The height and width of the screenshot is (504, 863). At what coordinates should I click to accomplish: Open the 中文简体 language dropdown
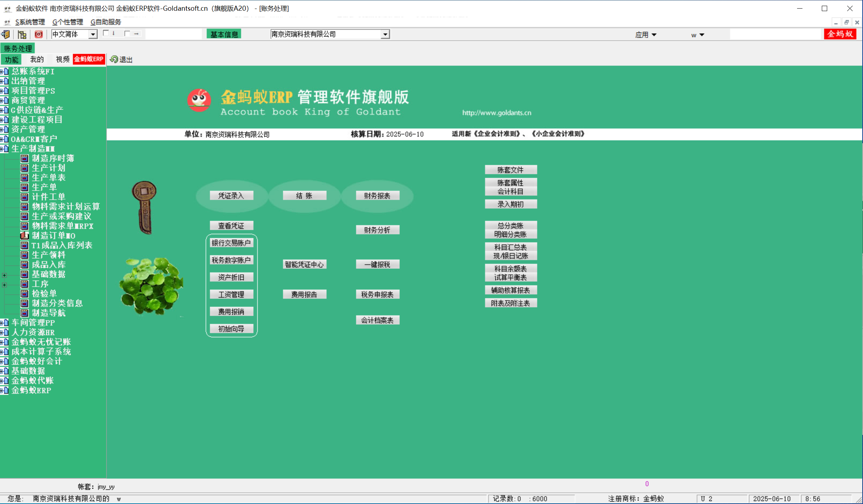click(93, 34)
